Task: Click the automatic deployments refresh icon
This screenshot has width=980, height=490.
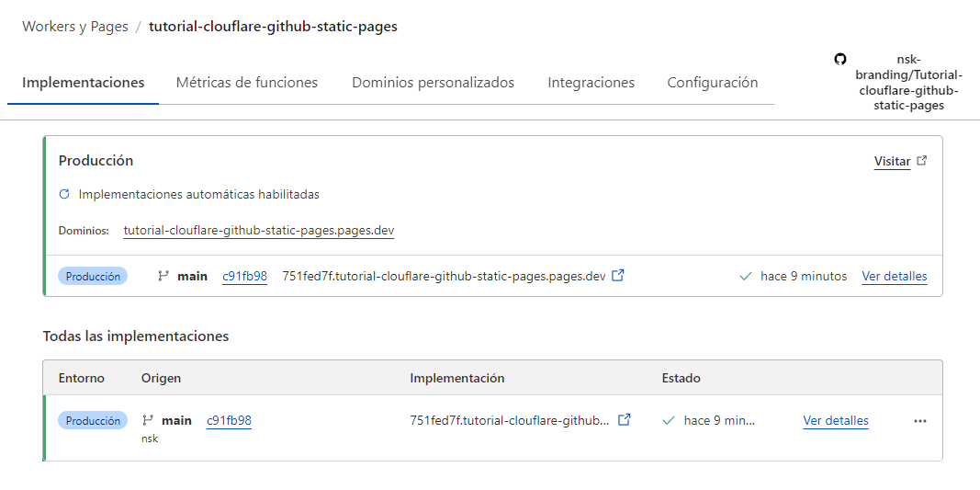Action: [x=64, y=195]
